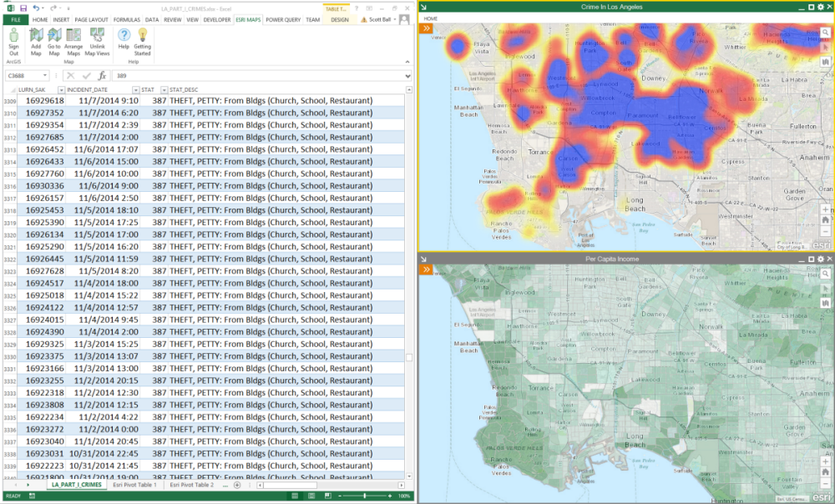Open settings gear of Per Capita Income window
Image resolution: width=835 pixels, height=504 pixels.
click(821, 260)
